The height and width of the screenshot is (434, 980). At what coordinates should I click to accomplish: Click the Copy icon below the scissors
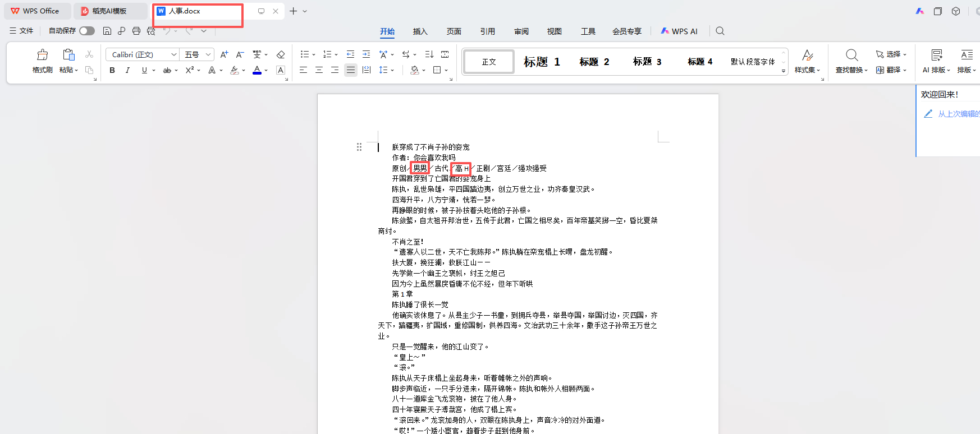pos(89,70)
